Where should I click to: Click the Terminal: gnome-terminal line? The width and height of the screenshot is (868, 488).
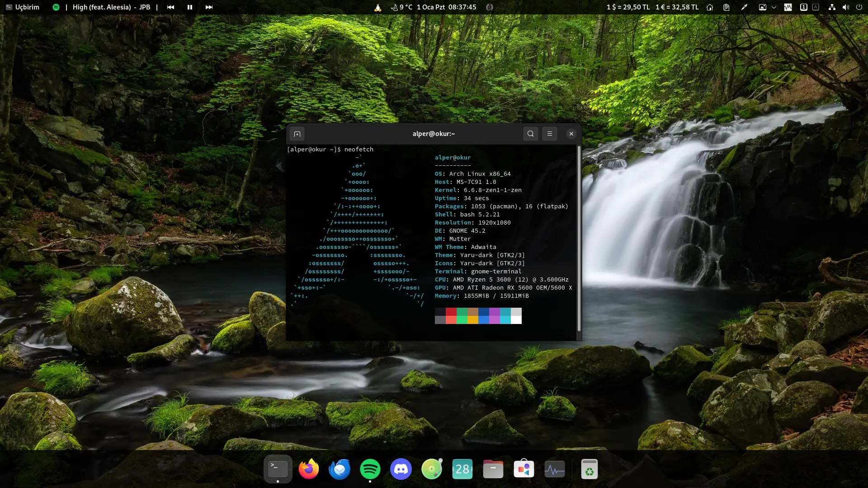[x=478, y=271]
